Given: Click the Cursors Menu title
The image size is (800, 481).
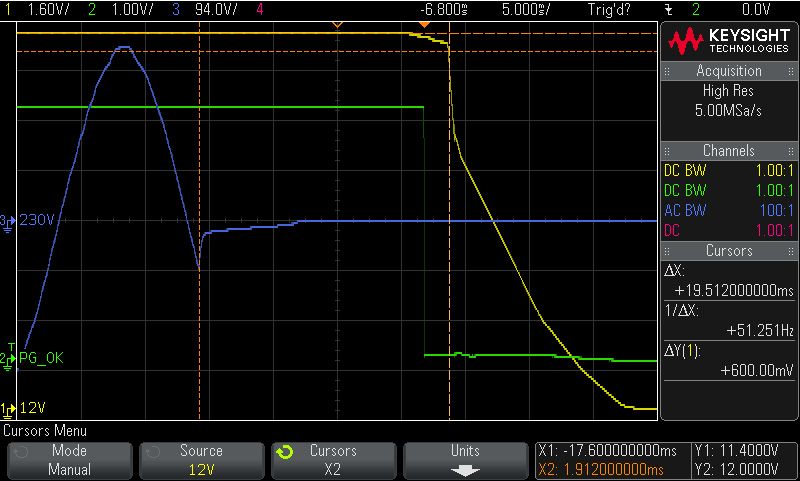Looking at the screenshot, I should (x=45, y=431).
